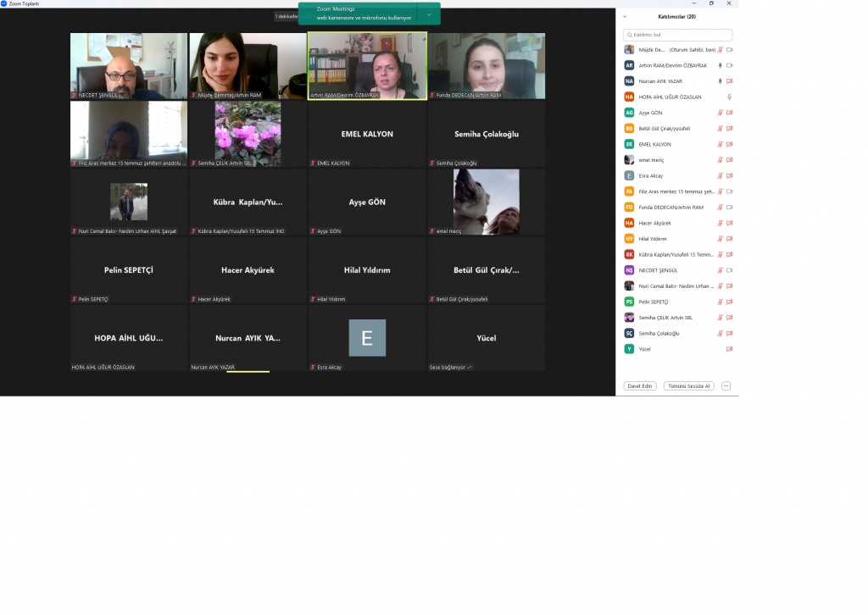Click the disabled camera icon in Yücel's row
868x615 pixels.
(729, 349)
